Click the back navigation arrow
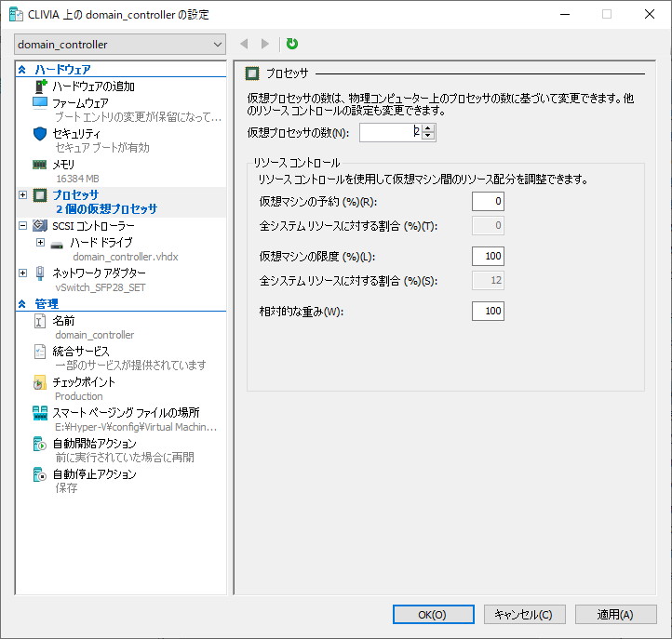The width and height of the screenshot is (672, 639). [x=244, y=44]
